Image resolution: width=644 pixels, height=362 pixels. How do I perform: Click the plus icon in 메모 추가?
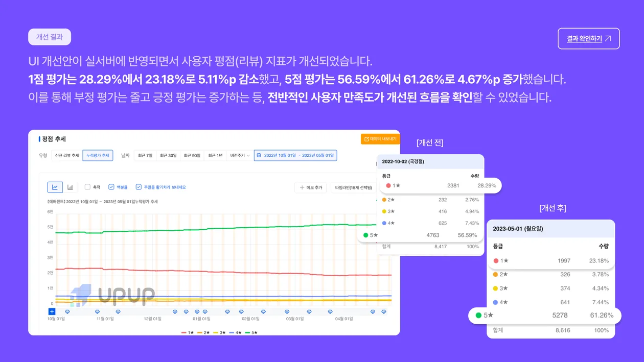[303, 188]
